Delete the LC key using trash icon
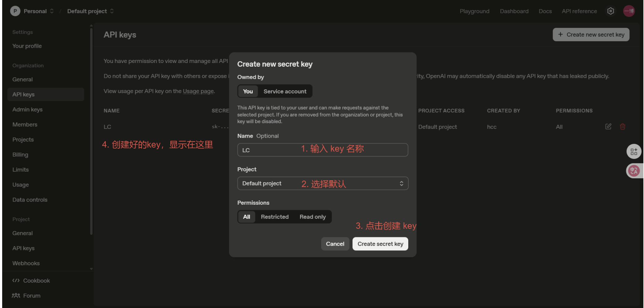 tap(622, 127)
